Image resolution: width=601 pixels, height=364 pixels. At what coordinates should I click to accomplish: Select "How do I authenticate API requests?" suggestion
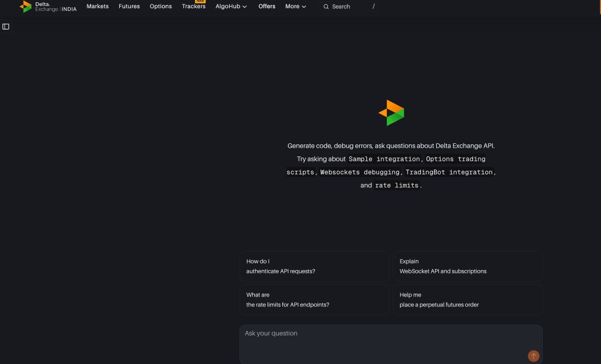314,266
